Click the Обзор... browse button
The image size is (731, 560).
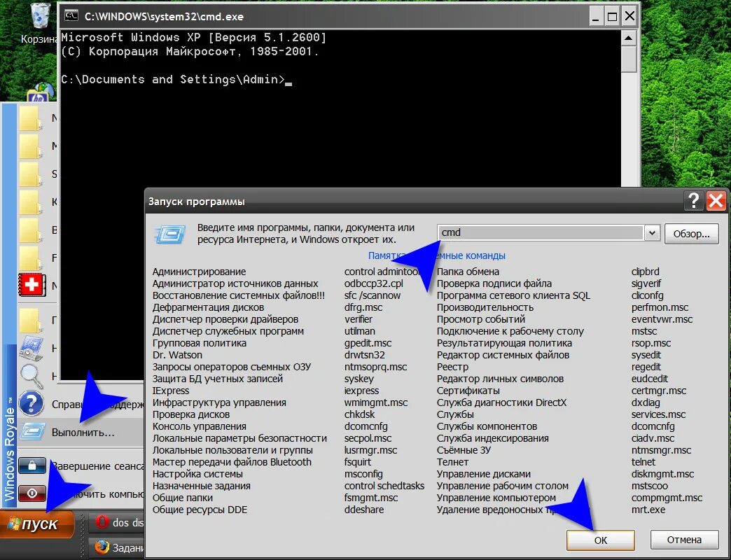pyautogui.click(x=691, y=233)
